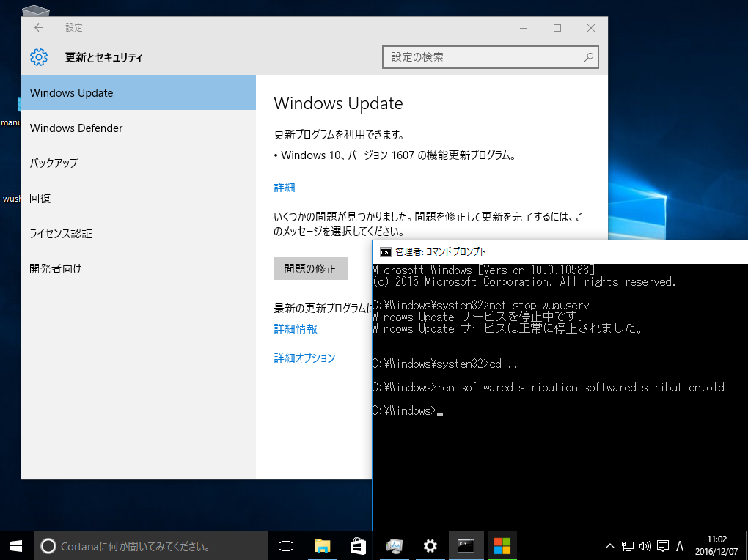748x560 pixels.
Task: Open the ライセンス認証 section
Action: pos(139,233)
